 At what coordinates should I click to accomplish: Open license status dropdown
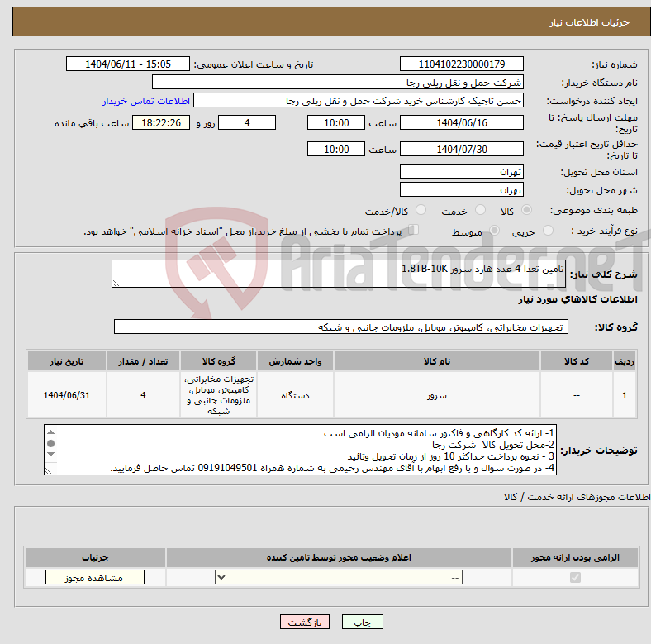(339, 577)
